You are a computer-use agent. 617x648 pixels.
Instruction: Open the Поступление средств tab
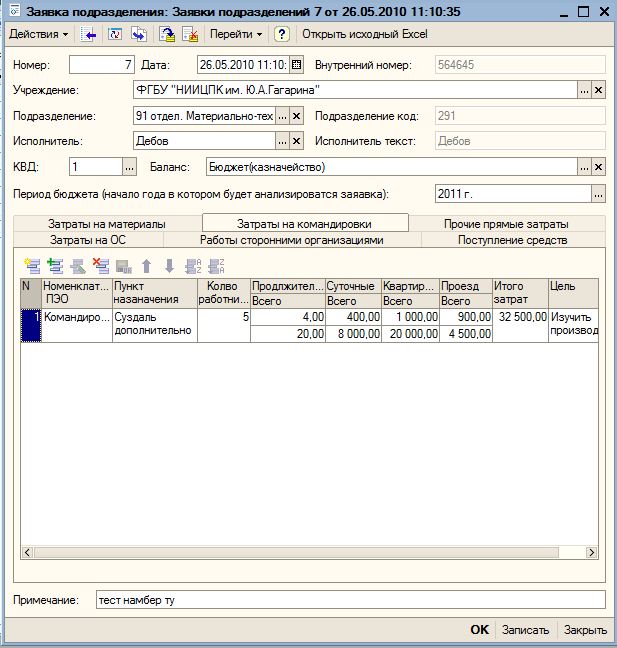(x=512, y=240)
